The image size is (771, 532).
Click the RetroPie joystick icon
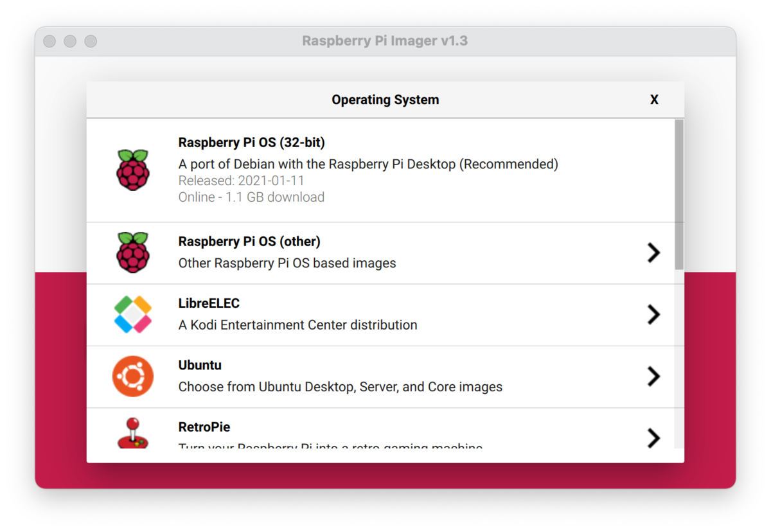133,432
